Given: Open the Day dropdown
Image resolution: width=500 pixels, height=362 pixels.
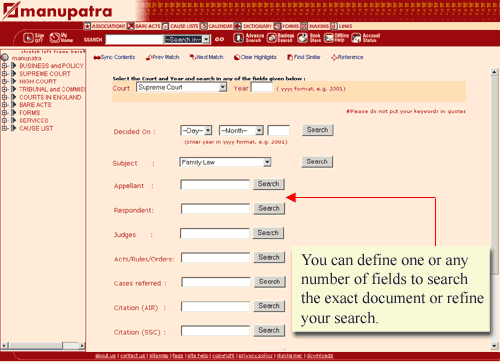Looking at the screenshot, I should [196, 130].
